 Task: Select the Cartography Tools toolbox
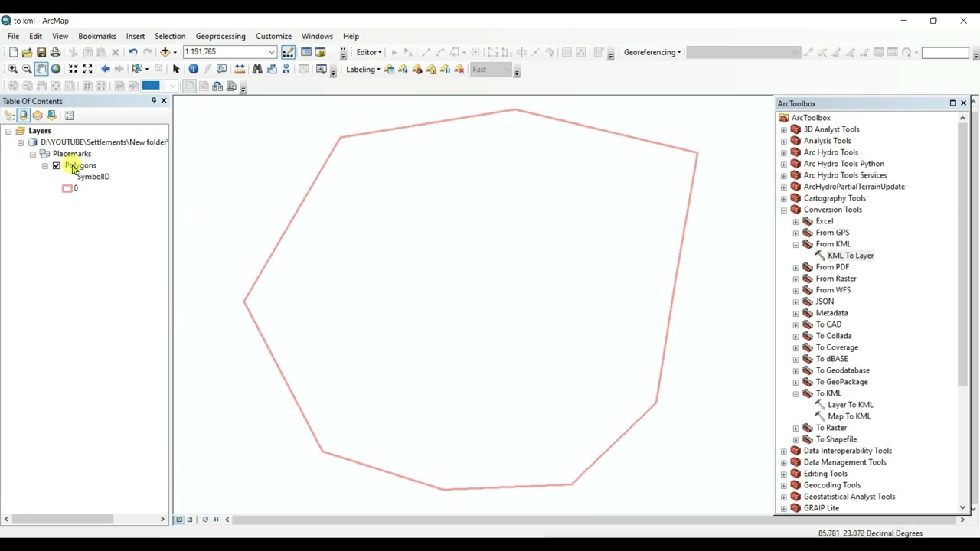tap(835, 198)
